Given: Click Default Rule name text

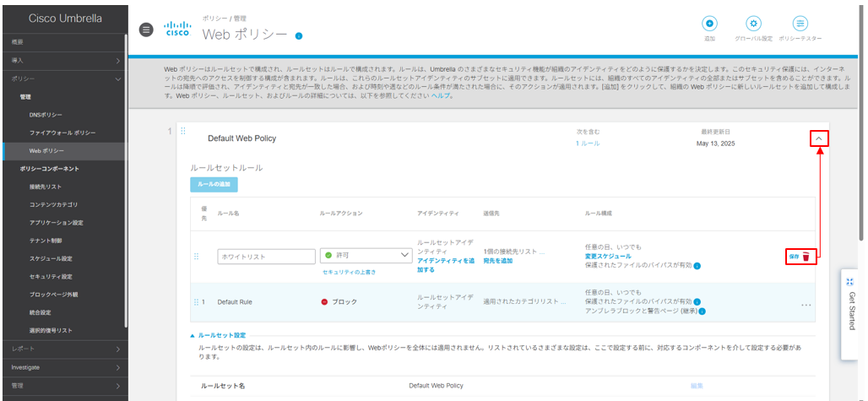Looking at the screenshot, I should click(x=235, y=302).
